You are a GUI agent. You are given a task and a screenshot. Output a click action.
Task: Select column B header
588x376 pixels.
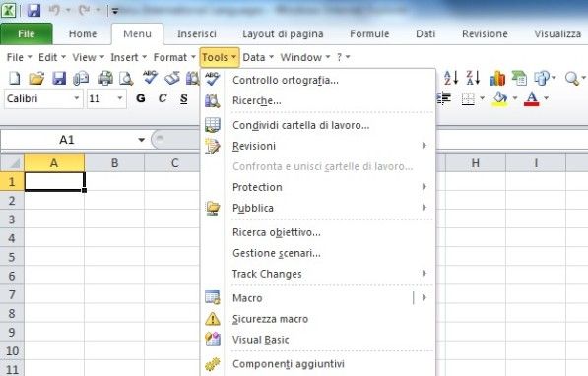pyautogui.click(x=114, y=163)
